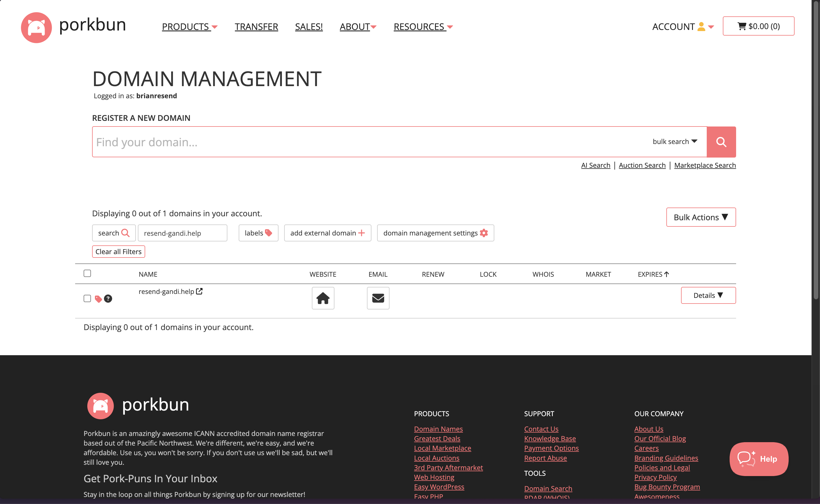Click the search filter button
820x504 pixels.
point(114,233)
